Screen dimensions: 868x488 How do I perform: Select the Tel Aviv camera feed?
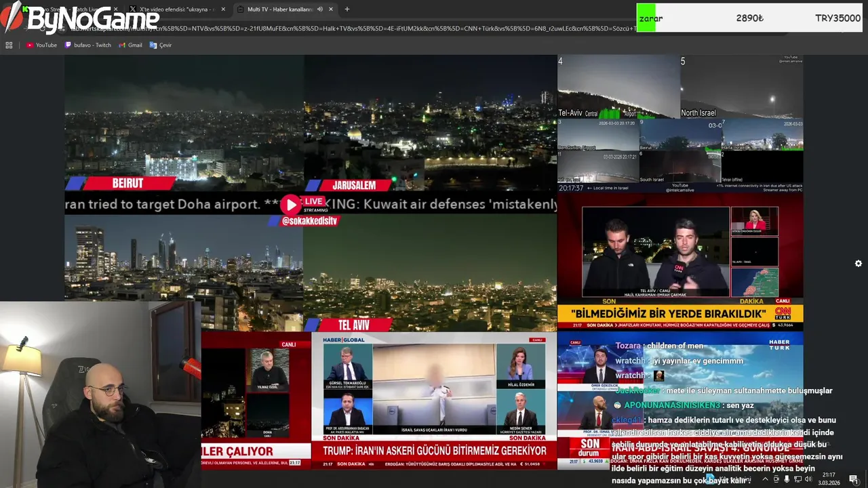[431, 273]
